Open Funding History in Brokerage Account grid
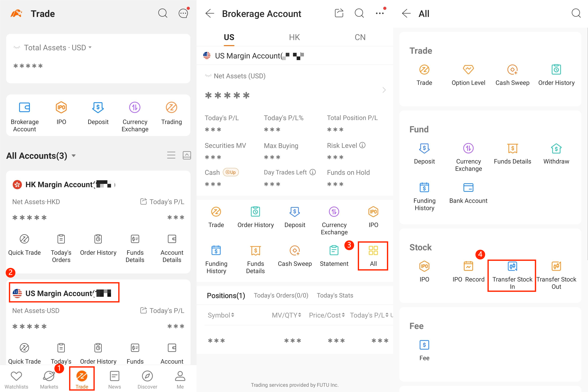 click(216, 259)
